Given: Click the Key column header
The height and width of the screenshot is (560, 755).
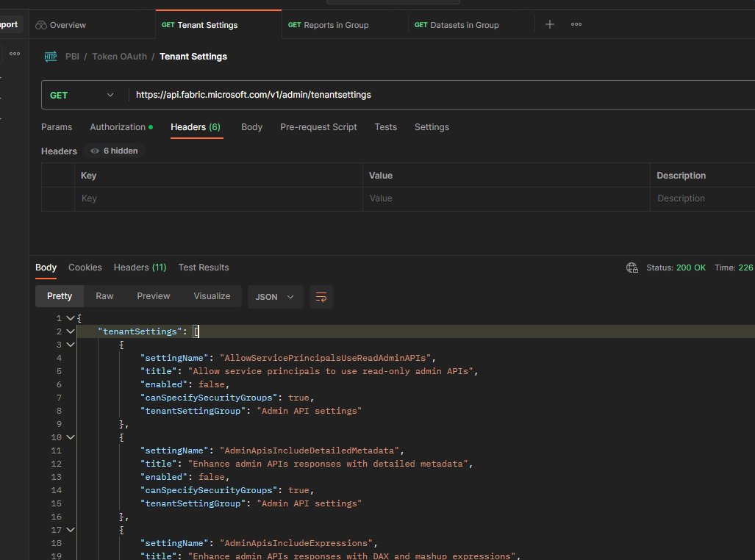Looking at the screenshot, I should pos(89,175).
